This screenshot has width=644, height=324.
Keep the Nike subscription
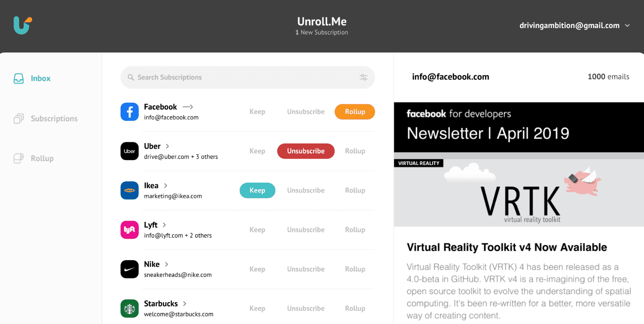(257, 269)
